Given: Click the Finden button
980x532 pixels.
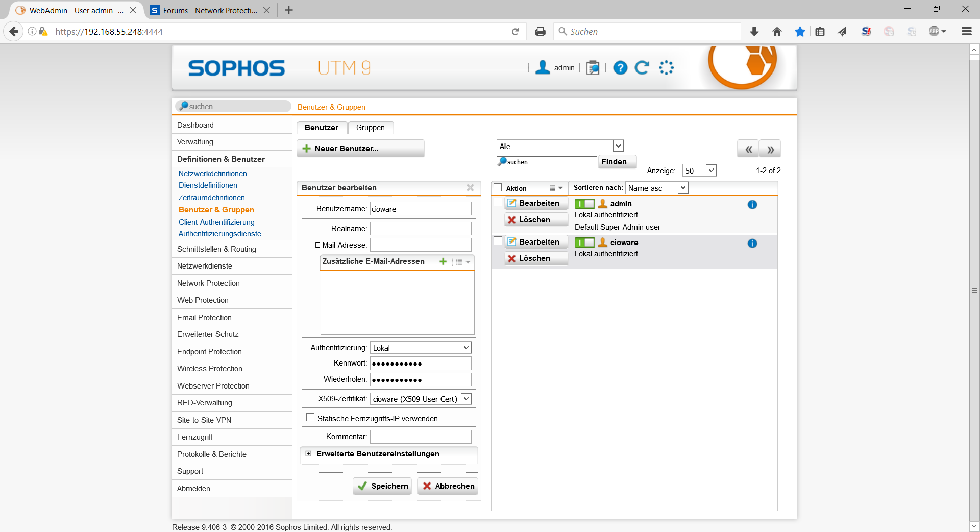Looking at the screenshot, I should (x=618, y=162).
